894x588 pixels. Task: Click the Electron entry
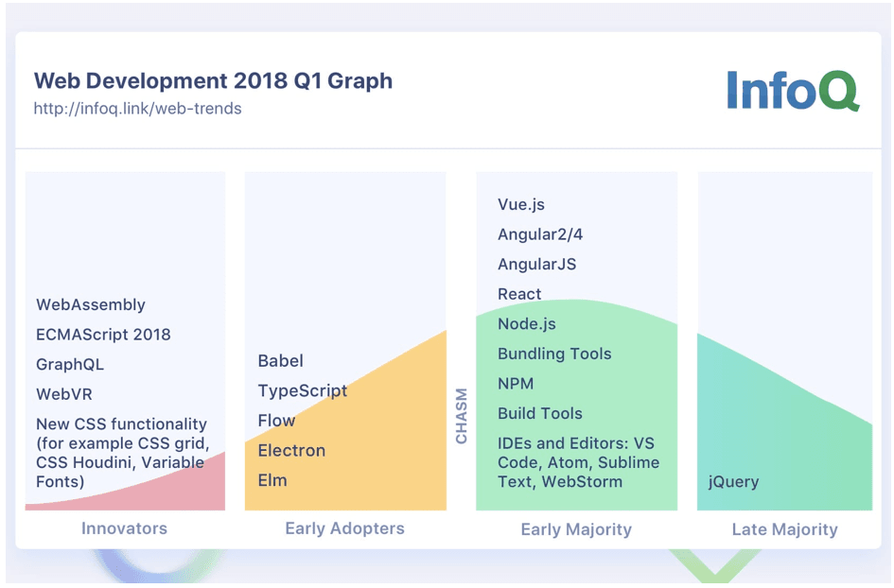(291, 451)
